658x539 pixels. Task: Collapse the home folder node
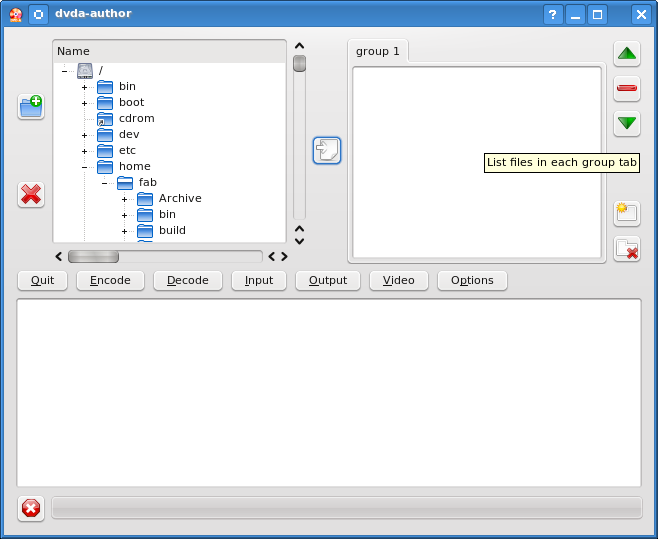tap(85, 167)
